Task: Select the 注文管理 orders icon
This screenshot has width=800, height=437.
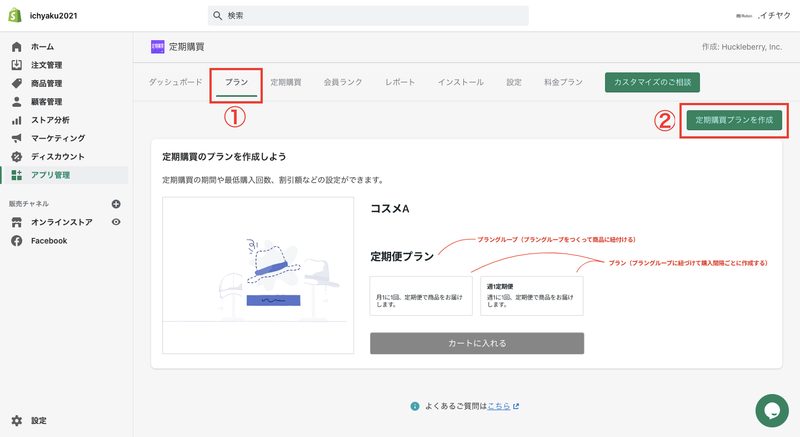Action: click(17, 65)
